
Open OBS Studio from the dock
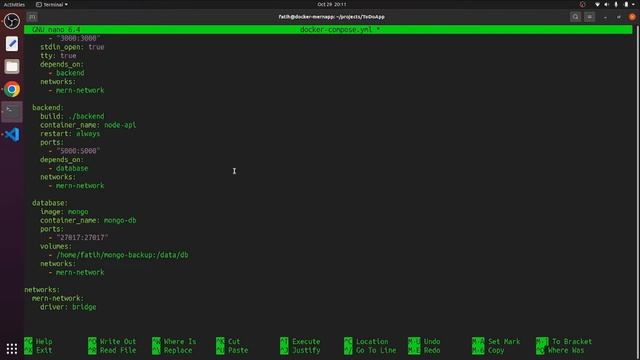tap(12, 21)
